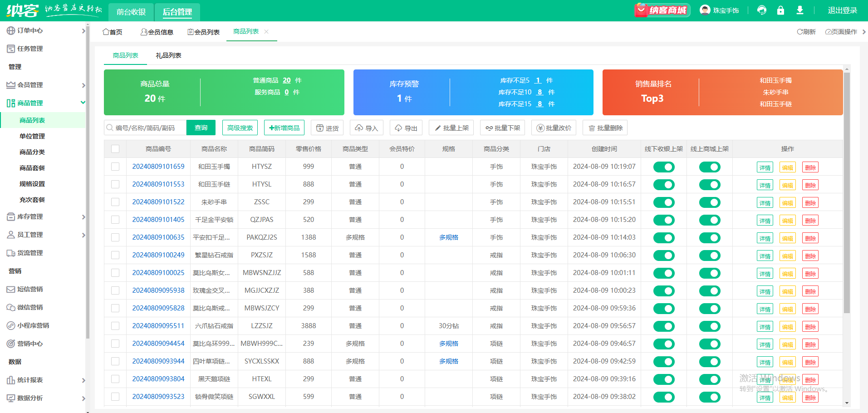Select 商品分类 in sidebar

pyautogui.click(x=32, y=152)
